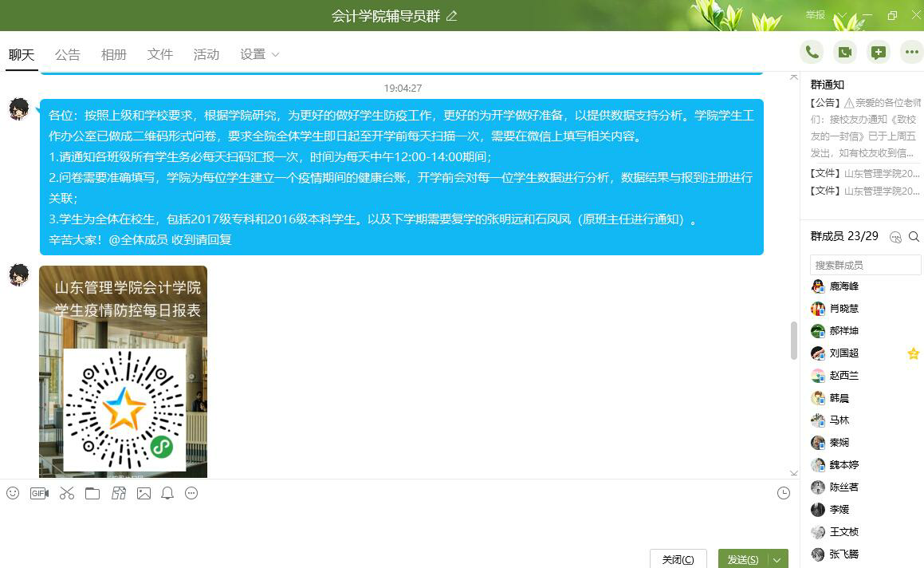The width and height of the screenshot is (924, 568).
Task: Click the bell notification icon
Action: (167, 493)
